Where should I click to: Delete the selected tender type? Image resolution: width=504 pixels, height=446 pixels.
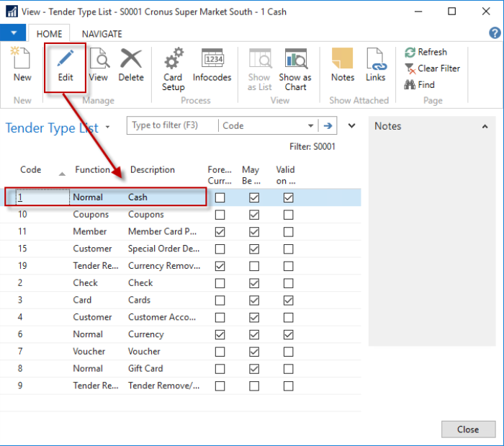[x=131, y=66]
